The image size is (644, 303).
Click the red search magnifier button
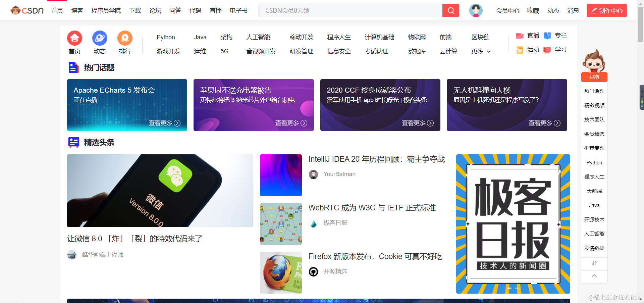click(451, 10)
